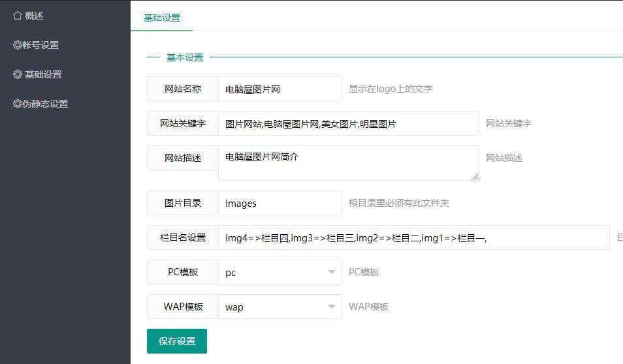Click the gear icon beside 基础设置
623x364 pixels.
tap(18, 74)
